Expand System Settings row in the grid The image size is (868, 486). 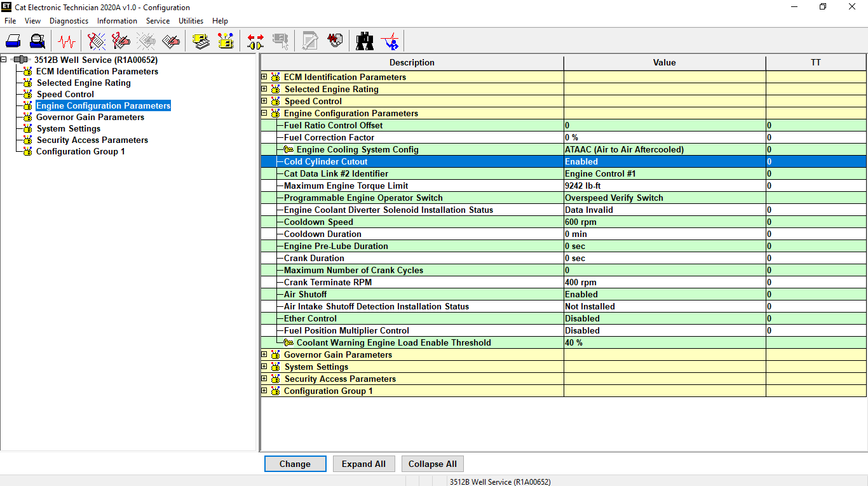pos(264,367)
